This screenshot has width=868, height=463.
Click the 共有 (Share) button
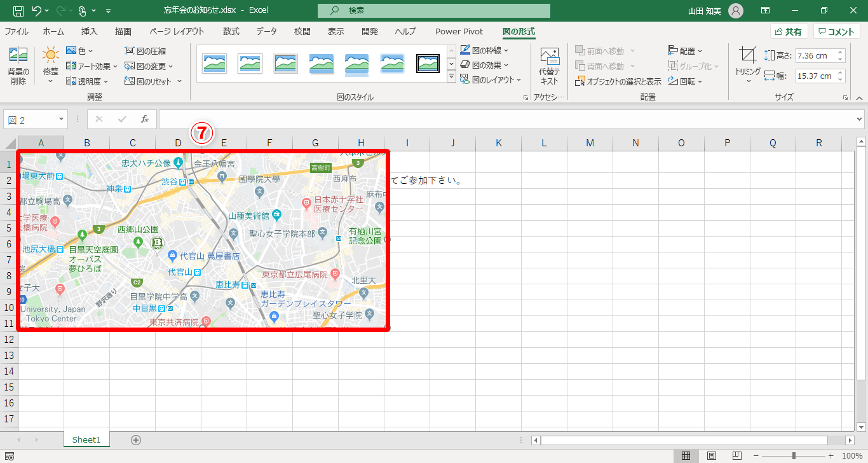coord(789,31)
